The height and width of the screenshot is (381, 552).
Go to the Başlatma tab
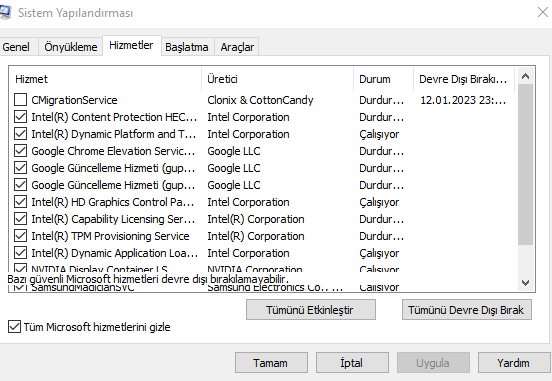click(x=187, y=47)
